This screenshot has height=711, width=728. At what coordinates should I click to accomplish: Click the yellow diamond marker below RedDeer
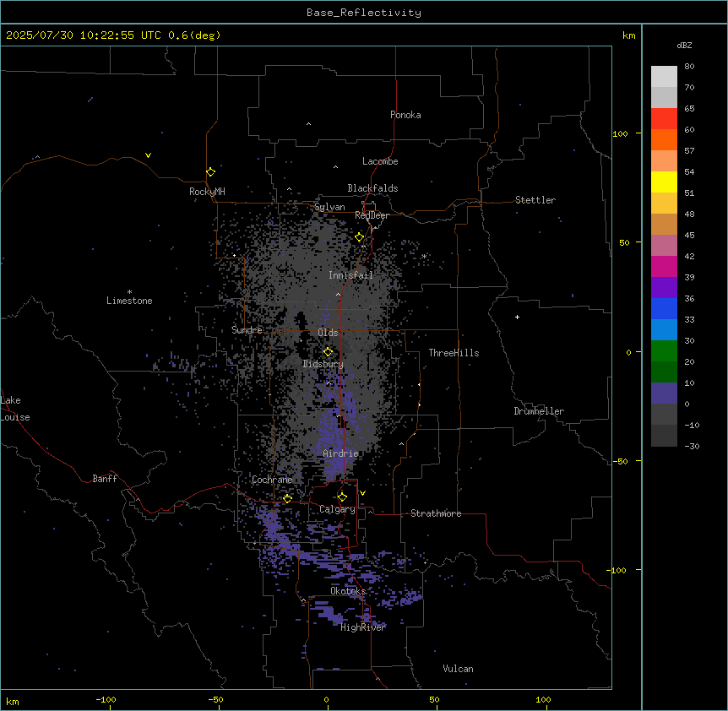click(360, 237)
